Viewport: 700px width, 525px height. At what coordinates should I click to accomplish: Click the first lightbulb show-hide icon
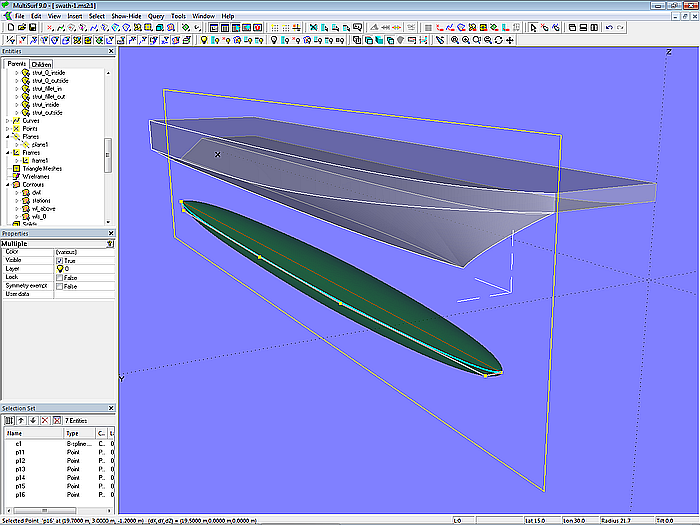point(203,41)
